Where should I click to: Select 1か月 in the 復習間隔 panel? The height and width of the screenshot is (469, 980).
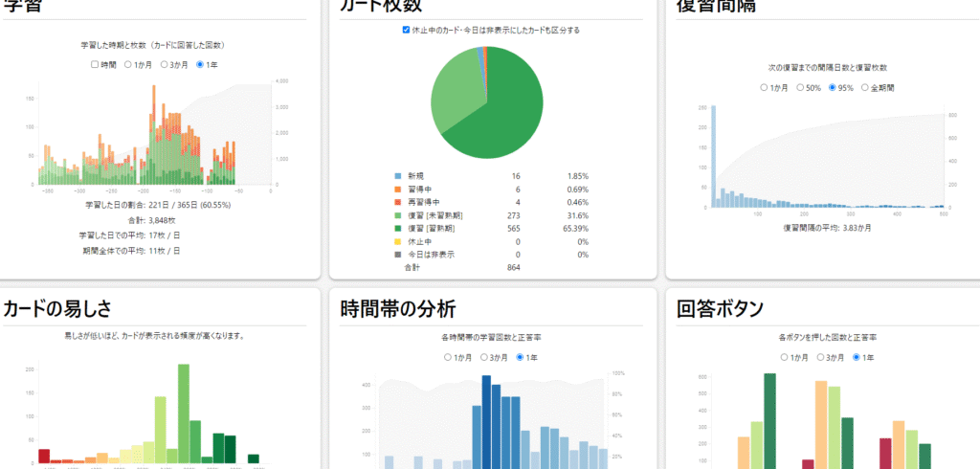click(764, 87)
